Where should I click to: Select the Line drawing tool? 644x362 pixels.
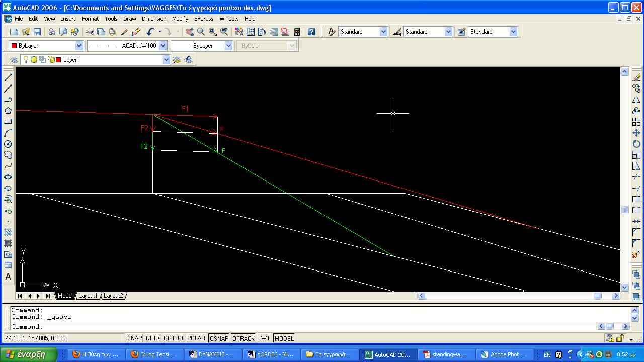click(8, 77)
